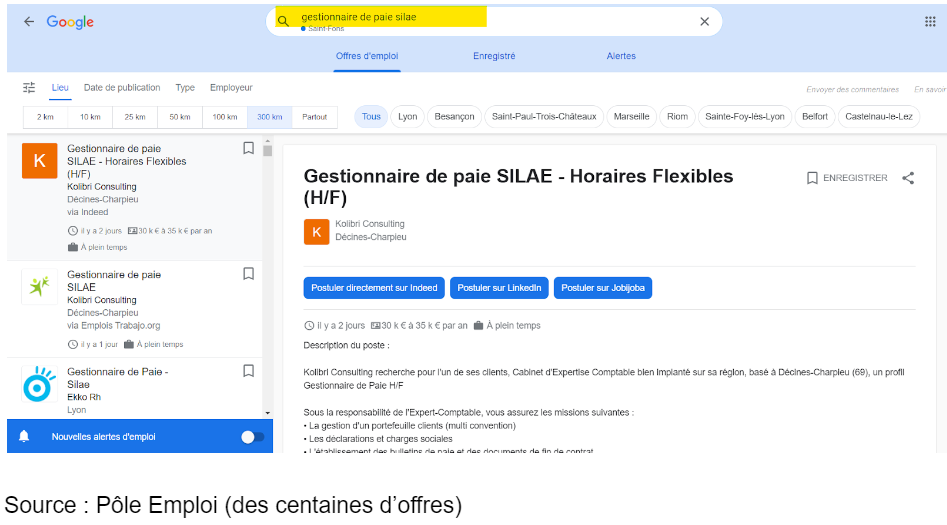Viewport: 947px width, 525px height.
Task: Select the 10 km radius
Action: click(90, 117)
